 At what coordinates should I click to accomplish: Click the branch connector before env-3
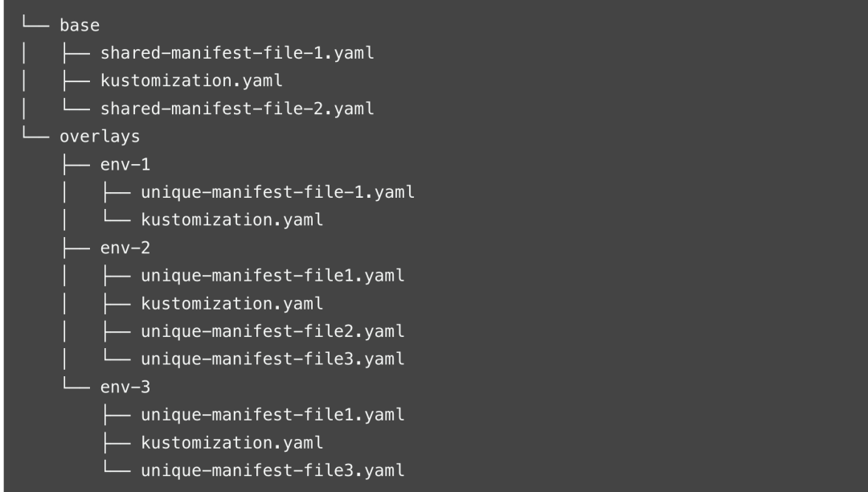click(76, 383)
